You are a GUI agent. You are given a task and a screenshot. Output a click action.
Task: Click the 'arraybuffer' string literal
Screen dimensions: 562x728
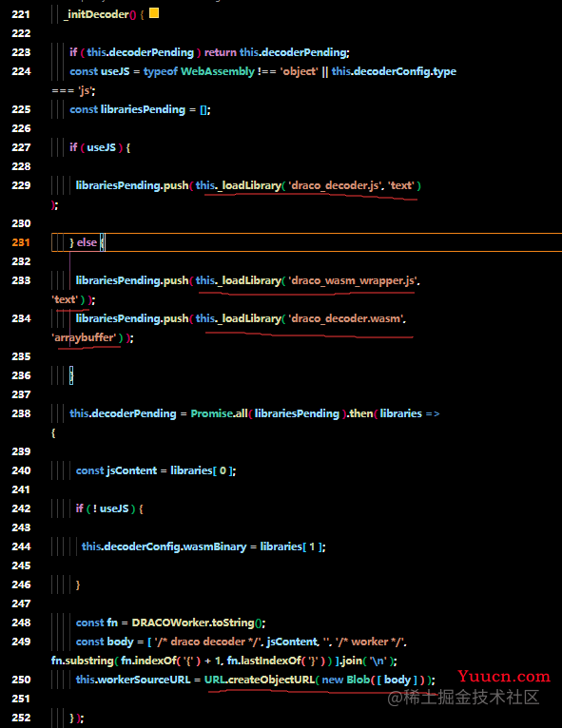pyautogui.click(x=84, y=337)
